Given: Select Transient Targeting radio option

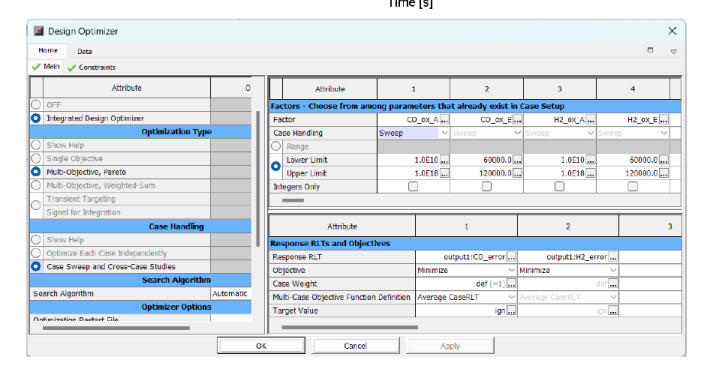Looking at the screenshot, I should coord(36,205).
